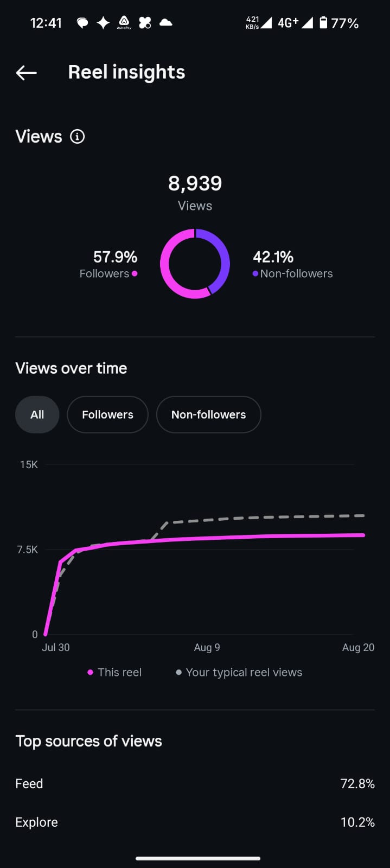Tap the battery icon in status bar

tap(323, 23)
